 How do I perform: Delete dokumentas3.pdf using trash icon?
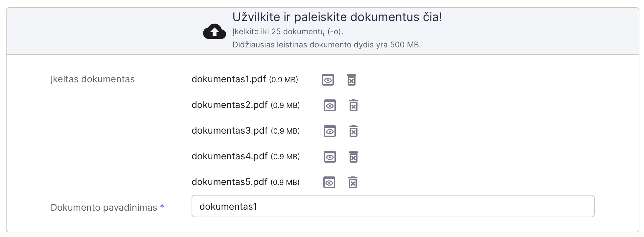353,131
